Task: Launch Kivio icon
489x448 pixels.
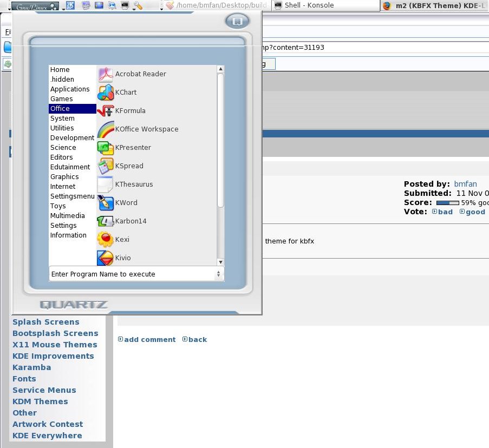Action: 106,258
